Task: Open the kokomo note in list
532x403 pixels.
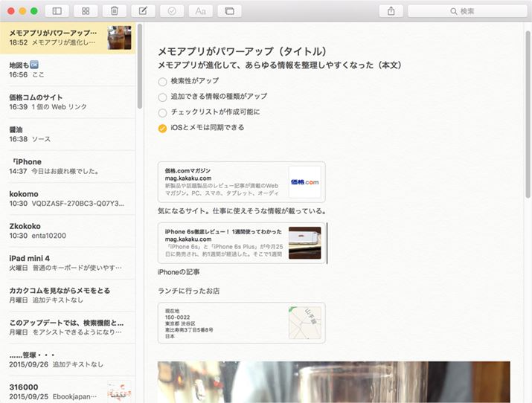Action: [x=68, y=199]
